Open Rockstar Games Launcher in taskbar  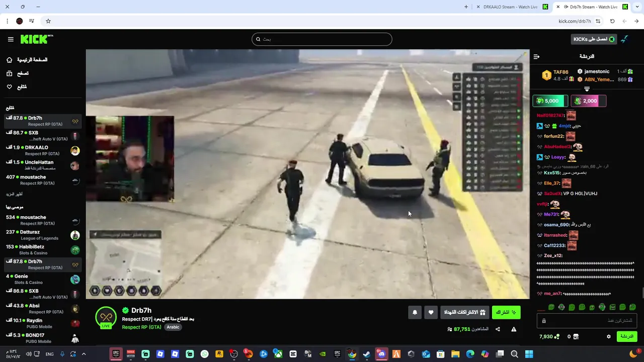click(x=219, y=354)
